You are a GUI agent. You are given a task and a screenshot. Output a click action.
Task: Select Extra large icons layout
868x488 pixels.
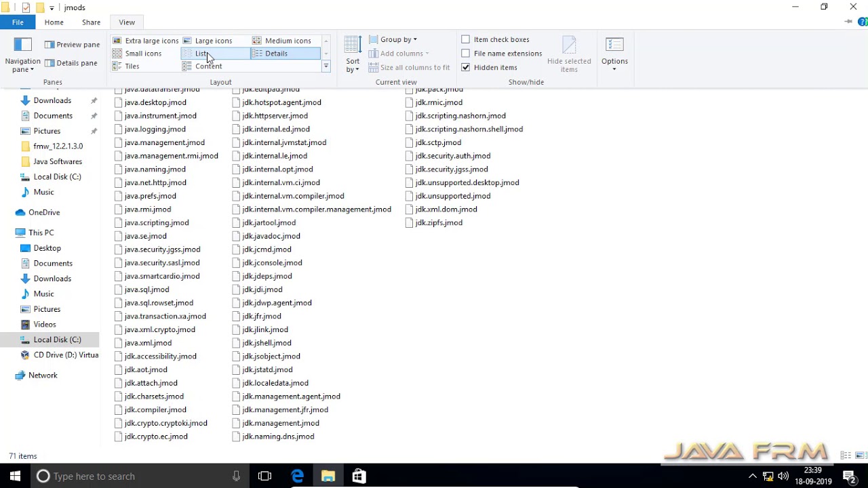[145, 41]
